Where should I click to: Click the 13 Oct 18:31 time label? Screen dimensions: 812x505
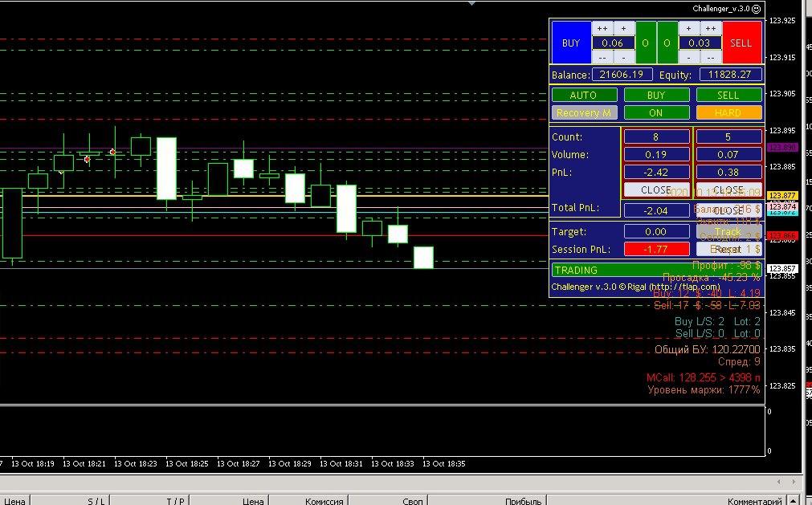tap(341, 463)
